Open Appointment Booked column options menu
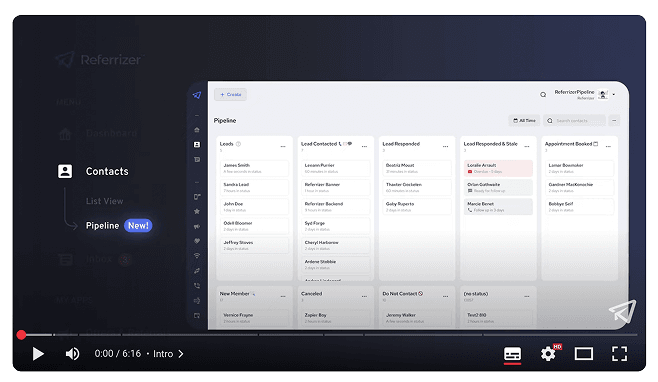The height and width of the screenshot is (382, 658). click(x=608, y=147)
